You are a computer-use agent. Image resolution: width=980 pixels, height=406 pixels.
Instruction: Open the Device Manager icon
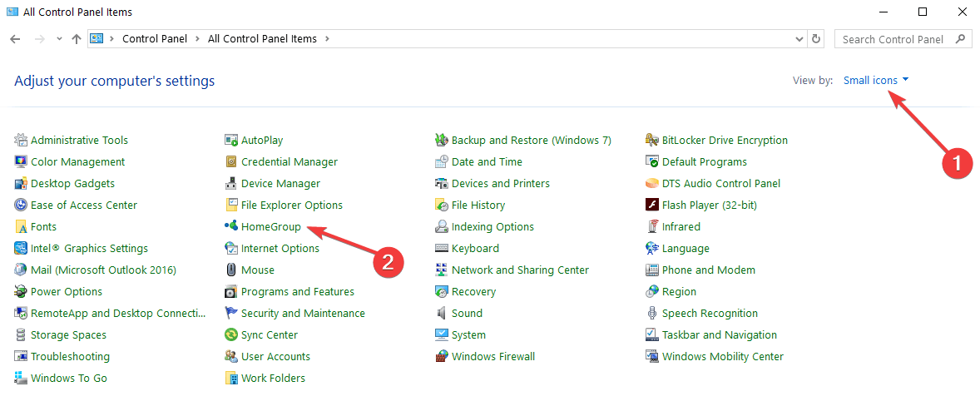coord(231,184)
